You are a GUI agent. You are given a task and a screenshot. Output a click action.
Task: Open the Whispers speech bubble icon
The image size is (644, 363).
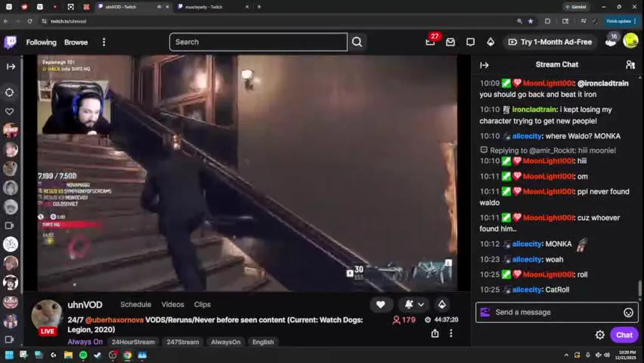click(470, 42)
